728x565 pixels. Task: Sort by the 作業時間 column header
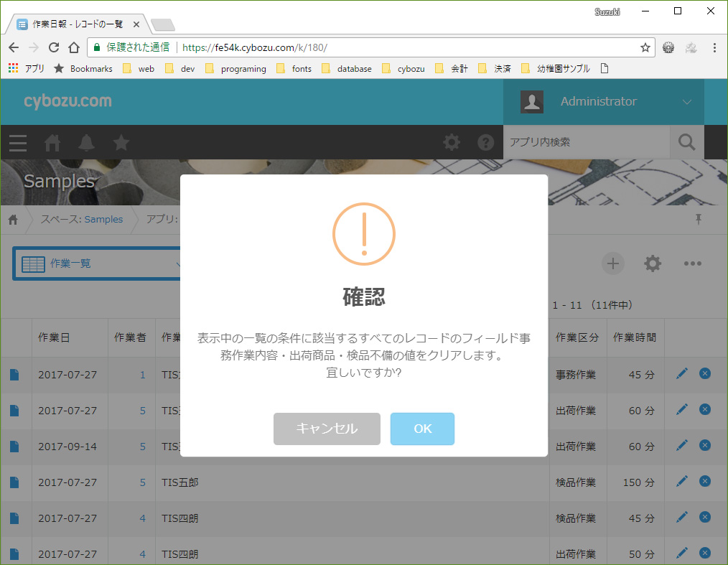point(635,337)
